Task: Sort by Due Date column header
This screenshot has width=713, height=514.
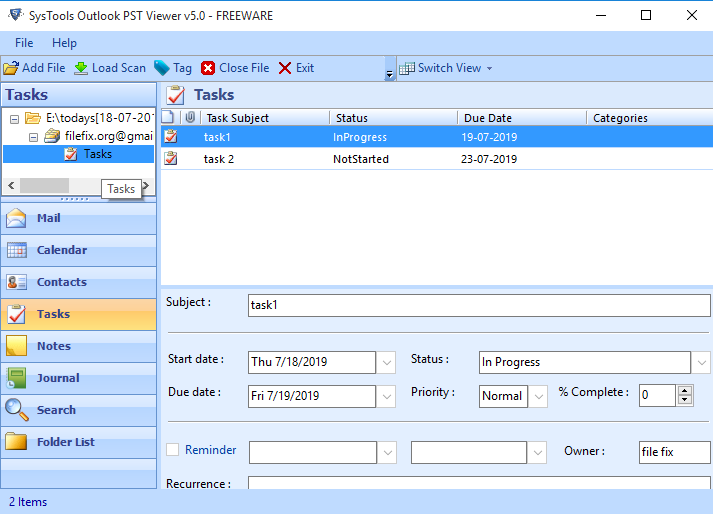Action: coord(522,118)
